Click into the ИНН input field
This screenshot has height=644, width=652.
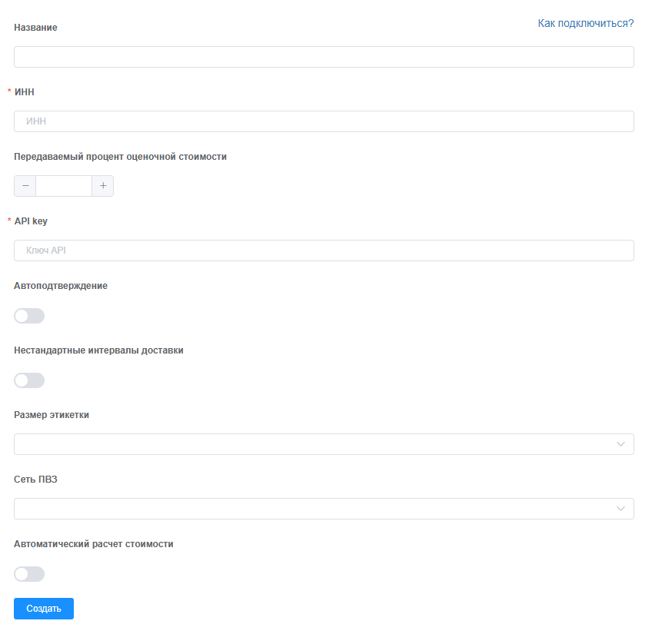click(x=324, y=121)
